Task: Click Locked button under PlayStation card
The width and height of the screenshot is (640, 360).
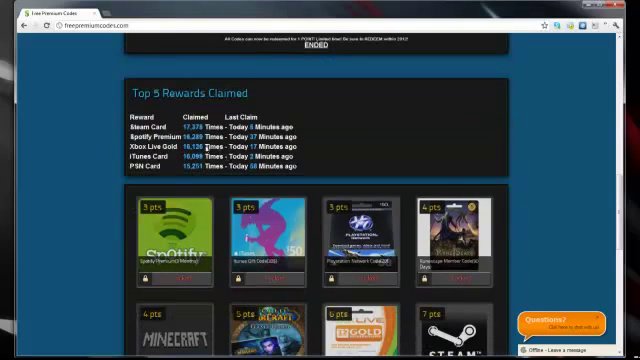Action: tap(368, 279)
